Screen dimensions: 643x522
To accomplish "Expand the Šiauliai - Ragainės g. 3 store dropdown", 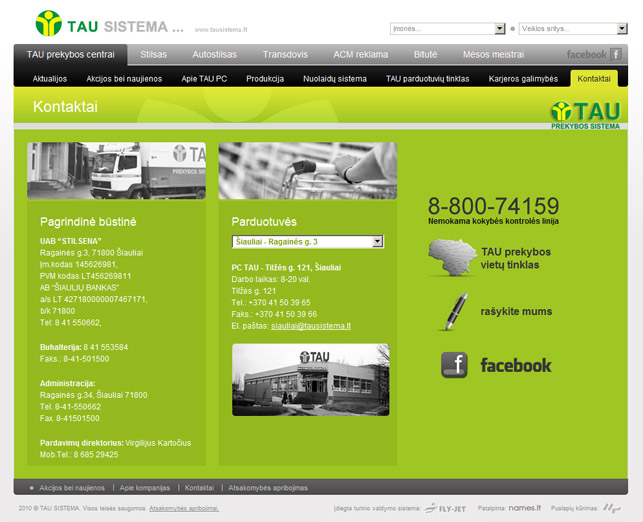I will point(308,242).
